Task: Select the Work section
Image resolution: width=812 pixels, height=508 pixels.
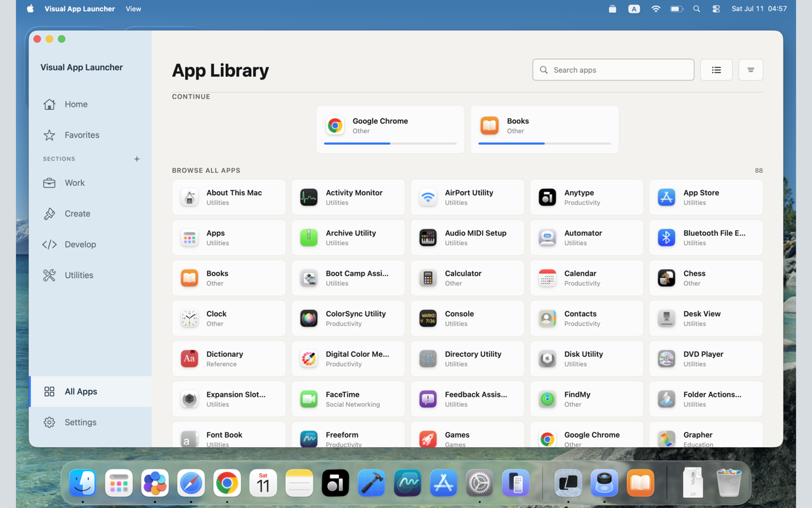Action: click(x=90, y=183)
